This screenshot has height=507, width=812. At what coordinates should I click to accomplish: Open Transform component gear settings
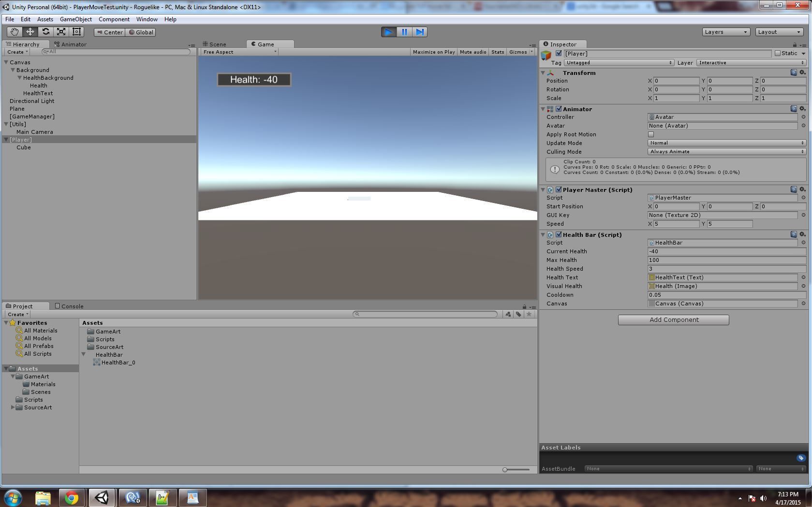pyautogui.click(x=802, y=72)
